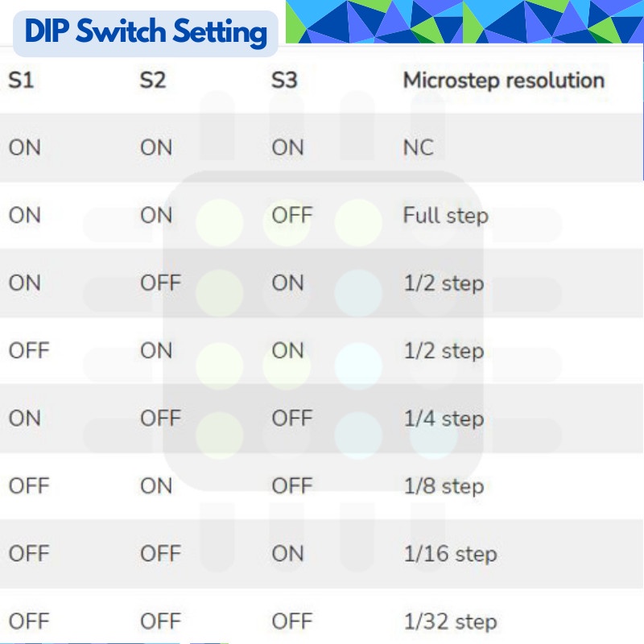The height and width of the screenshot is (644, 644).
Task: Click S3 ON in the 1/16 step row
Action: (288, 554)
